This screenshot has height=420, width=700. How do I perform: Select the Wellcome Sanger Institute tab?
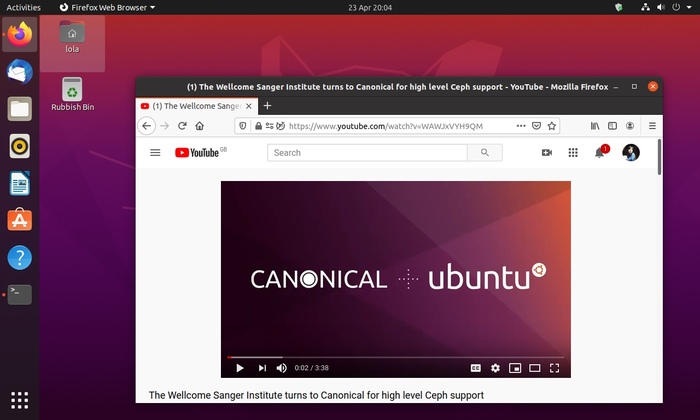pos(195,106)
